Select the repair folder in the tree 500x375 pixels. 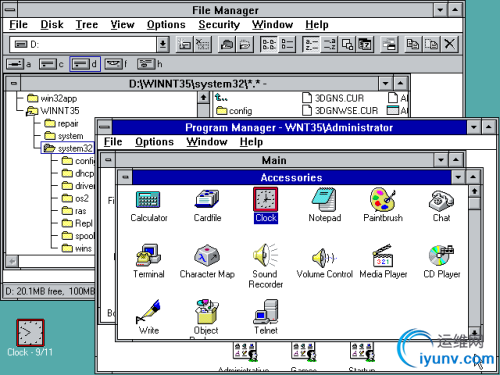[x=61, y=123]
